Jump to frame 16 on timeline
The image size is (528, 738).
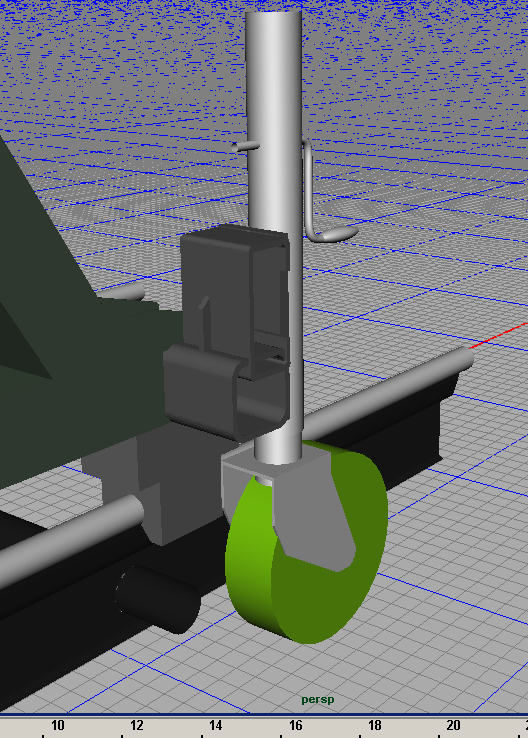pos(295,725)
